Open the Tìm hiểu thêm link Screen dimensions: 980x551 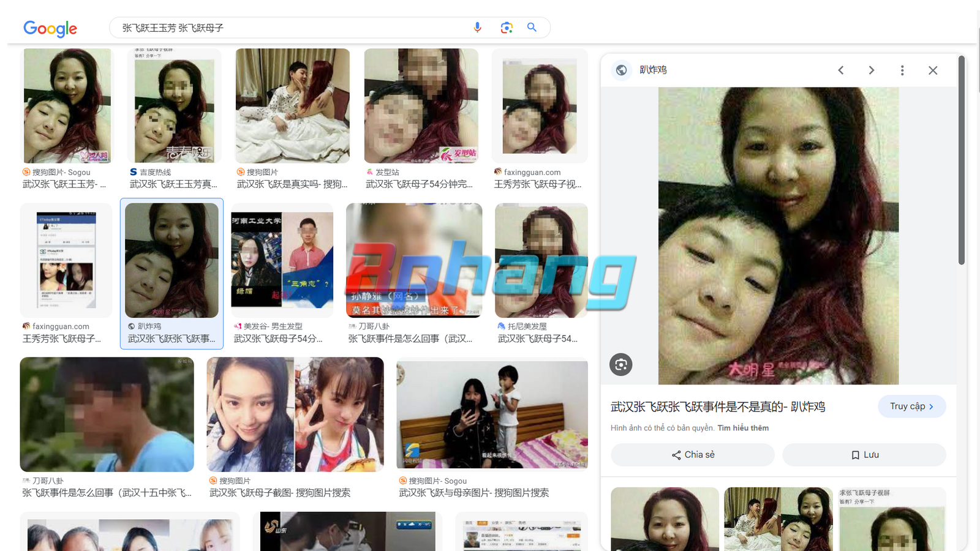743,428
